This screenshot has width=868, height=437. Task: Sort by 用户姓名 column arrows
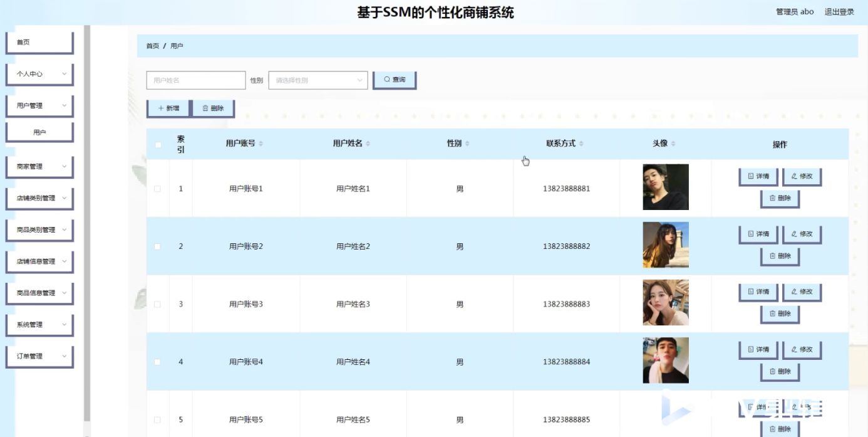pos(368,144)
